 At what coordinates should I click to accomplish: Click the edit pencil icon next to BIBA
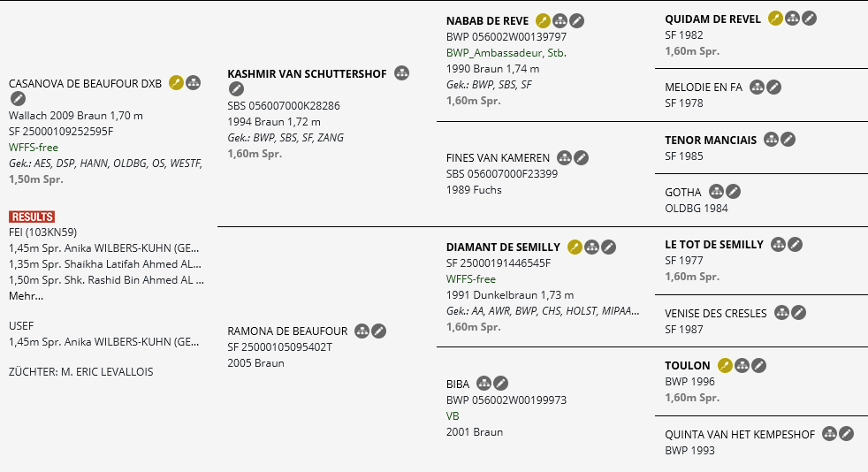click(500, 384)
